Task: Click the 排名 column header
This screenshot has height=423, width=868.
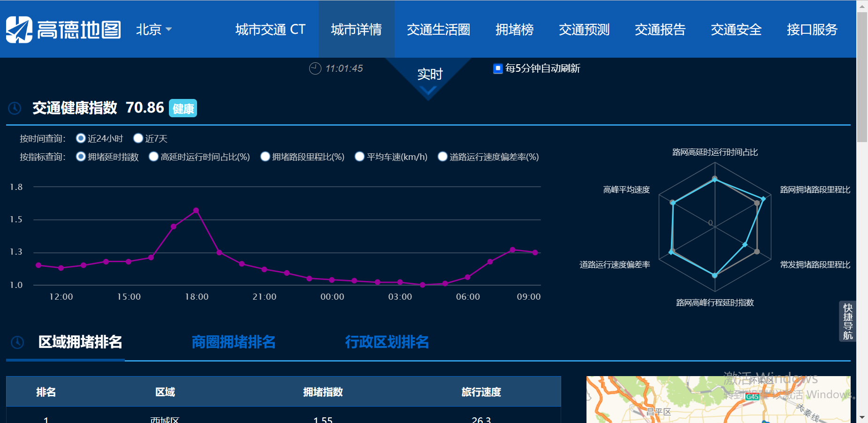Action: point(46,392)
